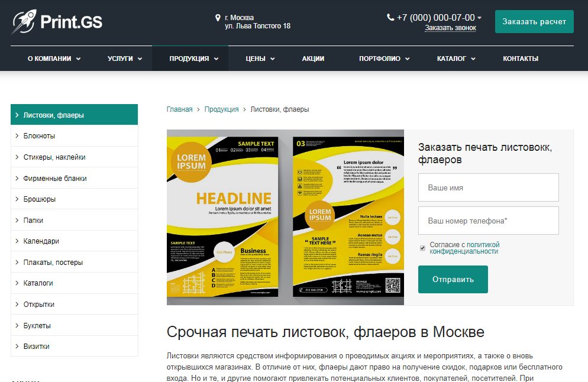Open the политикой конфиденциальности link
The image size is (588, 382).
pyautogui.click(x=464, y=248)
